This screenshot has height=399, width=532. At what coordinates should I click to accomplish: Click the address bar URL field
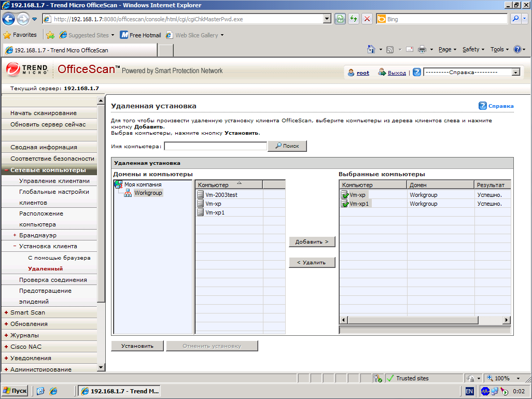[187, 19]
